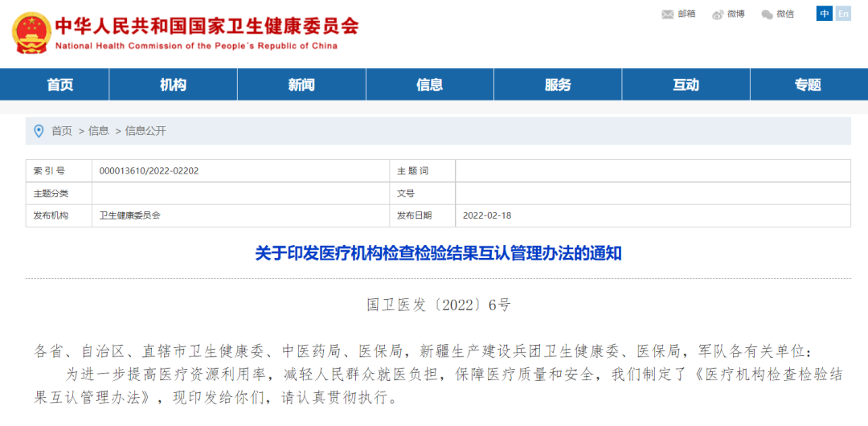This screenshot has width=868, height=426.
Task: Select the index number 000013610/2022-02202
Action: pyautogui.click(x=149, y=171)
